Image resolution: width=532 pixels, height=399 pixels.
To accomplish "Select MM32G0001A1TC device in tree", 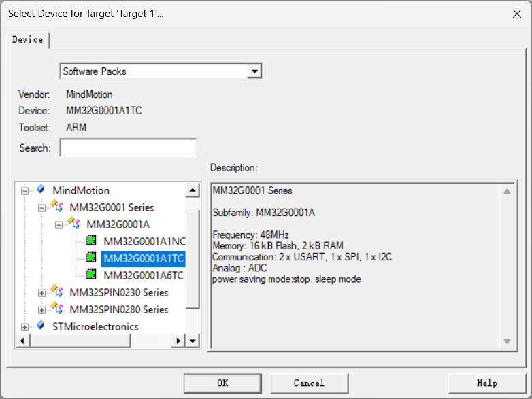I will click(143, 258).
